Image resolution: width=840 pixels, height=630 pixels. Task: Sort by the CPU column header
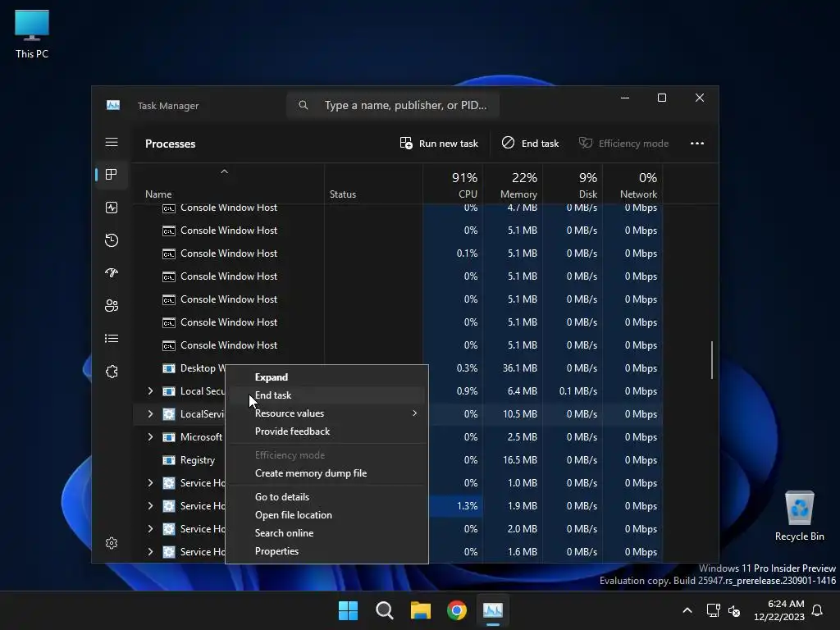click(453, 184)
